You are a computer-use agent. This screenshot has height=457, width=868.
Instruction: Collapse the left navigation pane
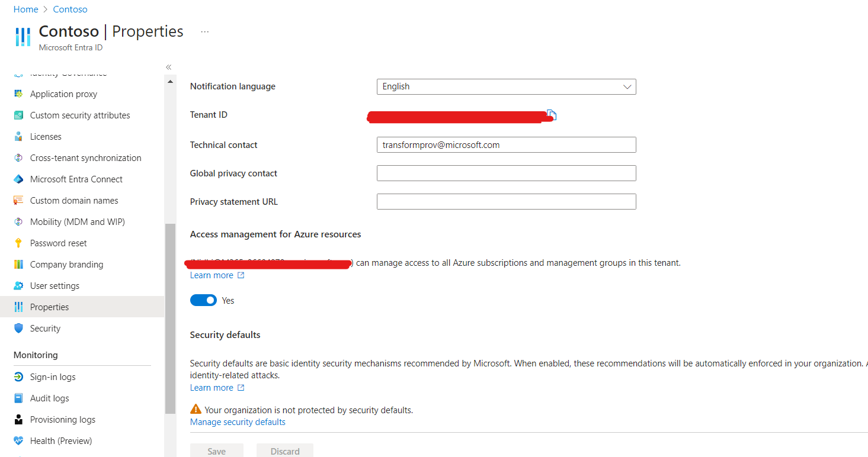(168, 67)
